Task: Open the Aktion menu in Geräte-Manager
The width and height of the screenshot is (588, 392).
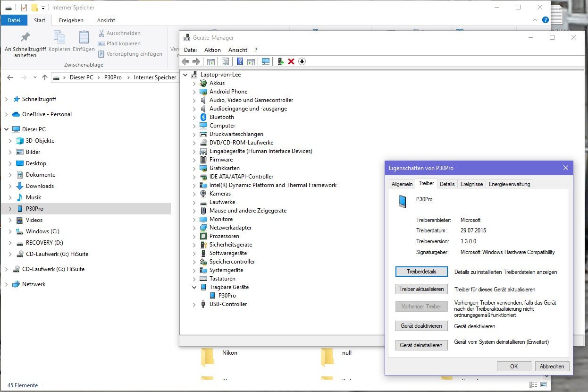Action: click(x=212, y=50)
